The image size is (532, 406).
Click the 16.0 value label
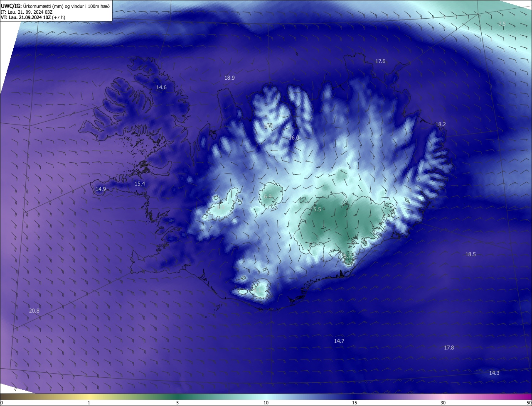[x=294, y=137]
